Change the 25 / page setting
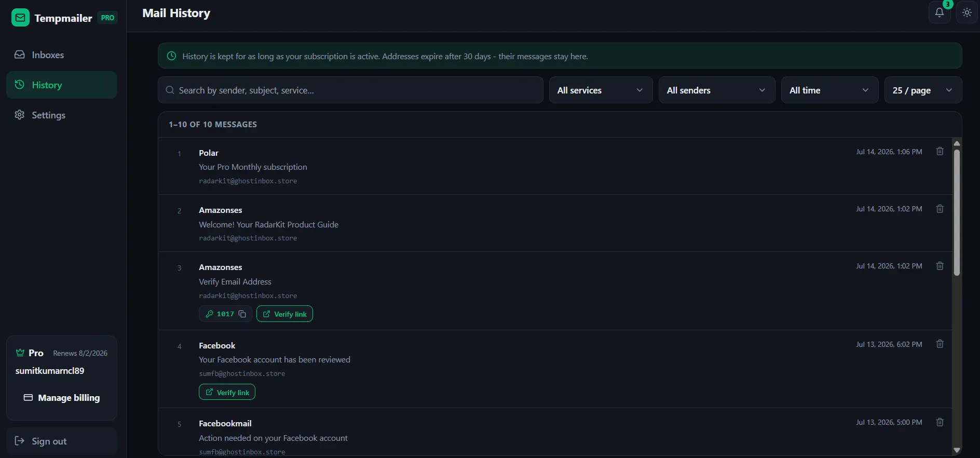The width and height of the screenshot is (980, 458). (923, 90)
